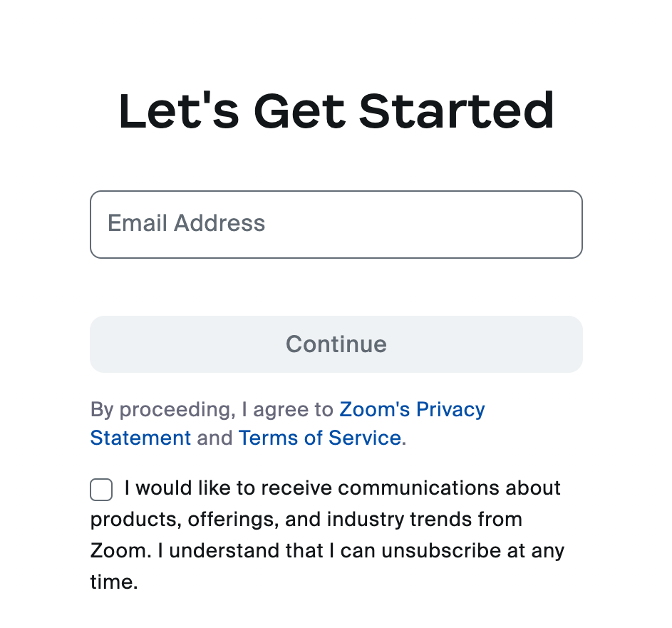Focus the Email Address placeholder text
Viewport: 672px width, 628px height.
point(186,224)
